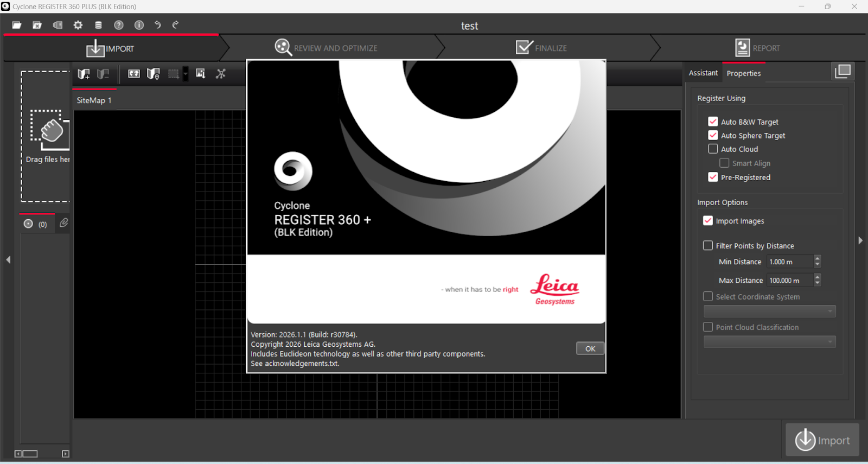
Task: Open dropdown arrow beside selection tool
Action: pyautogui.click(x=186, y=74)
